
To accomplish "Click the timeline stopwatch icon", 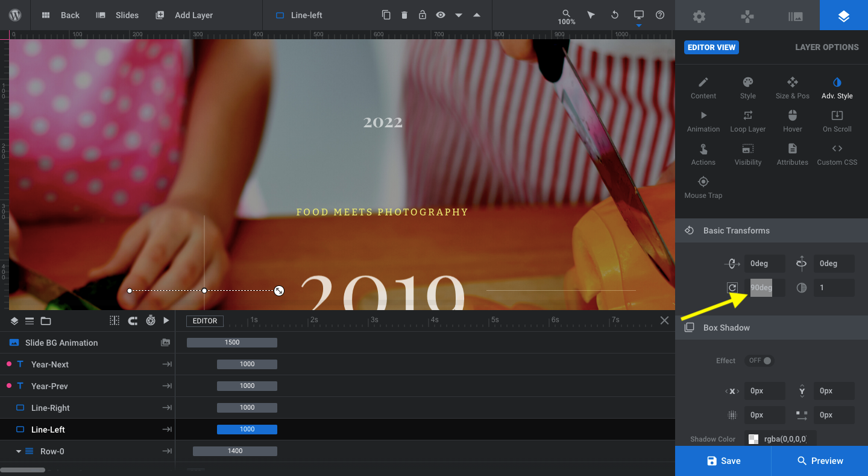I will click(x=151, y=320).
